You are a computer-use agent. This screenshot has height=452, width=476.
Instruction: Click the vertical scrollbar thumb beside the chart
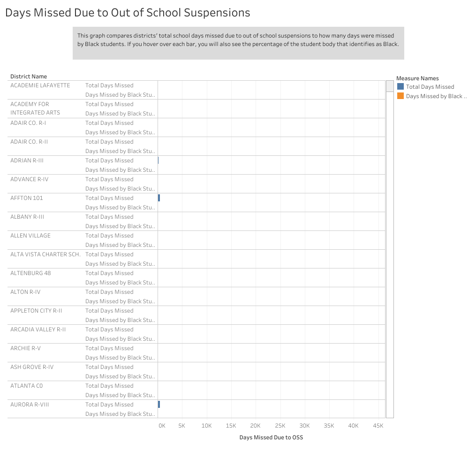(390, 86)
